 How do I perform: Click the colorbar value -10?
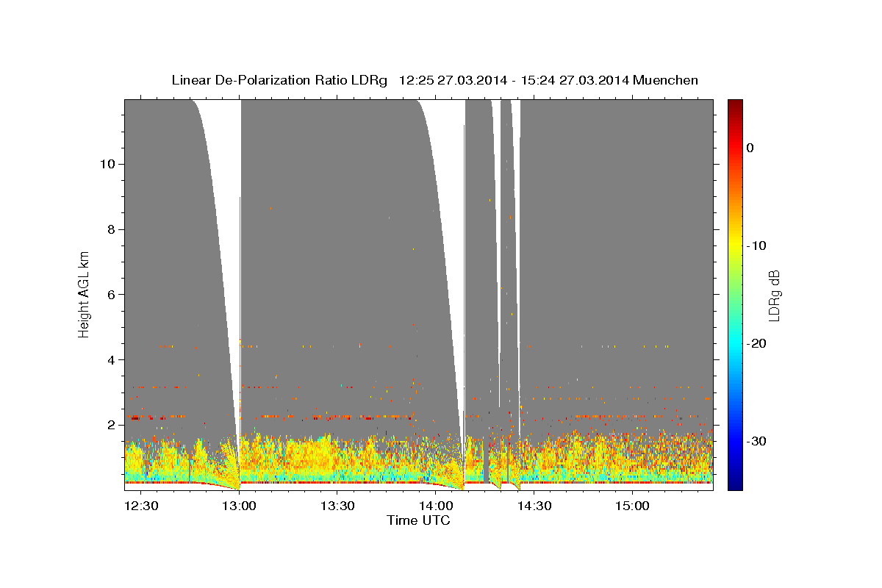click(x=757, y=245)
